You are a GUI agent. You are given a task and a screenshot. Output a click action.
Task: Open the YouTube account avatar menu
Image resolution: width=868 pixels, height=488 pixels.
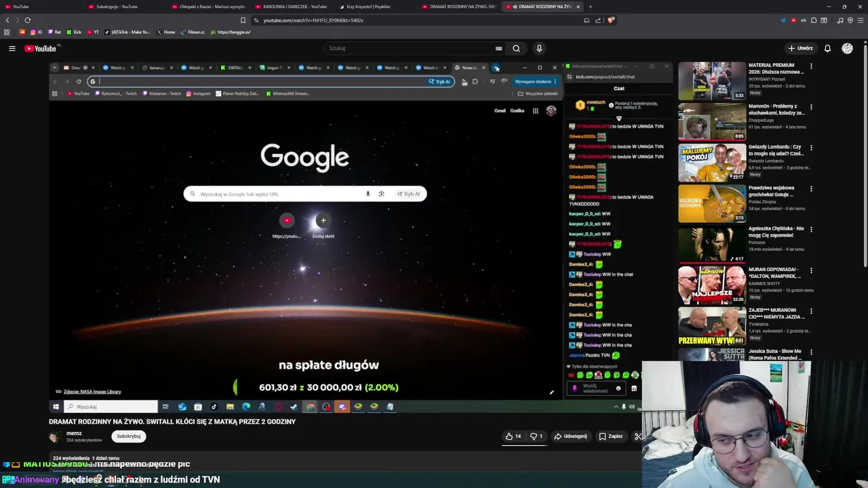(847, 48)
